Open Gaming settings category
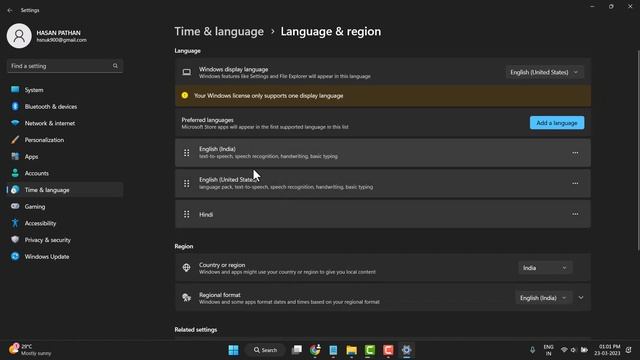The height and width of the screenshot is (360, 640). 64,207
